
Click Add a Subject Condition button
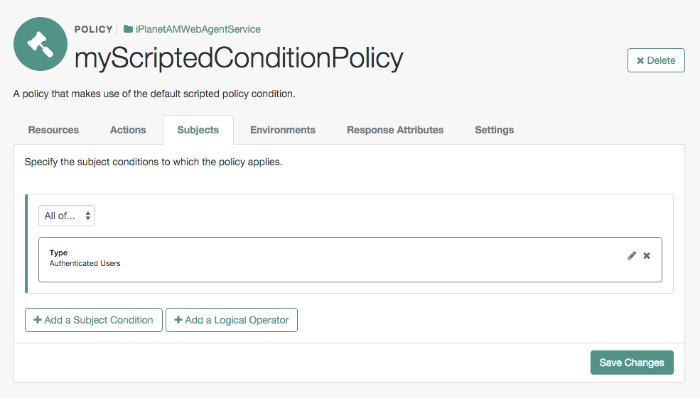94,320
